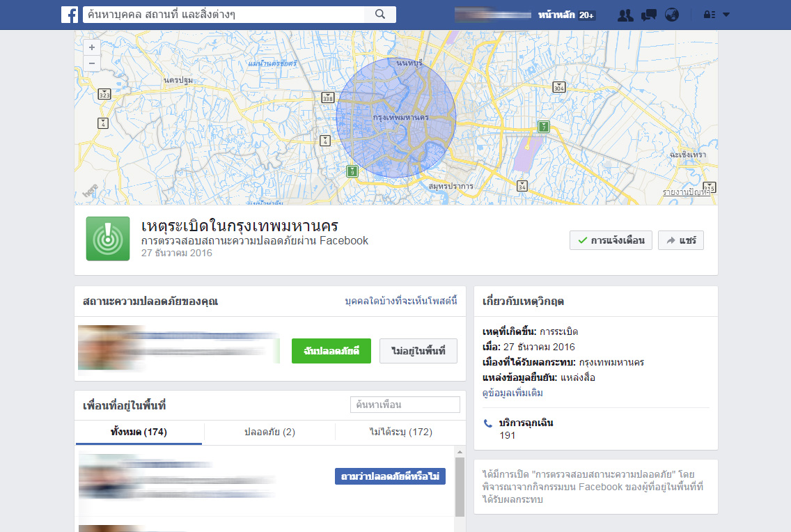
Task: Click the blue affected-area circle on map
Action: (396, 118)
